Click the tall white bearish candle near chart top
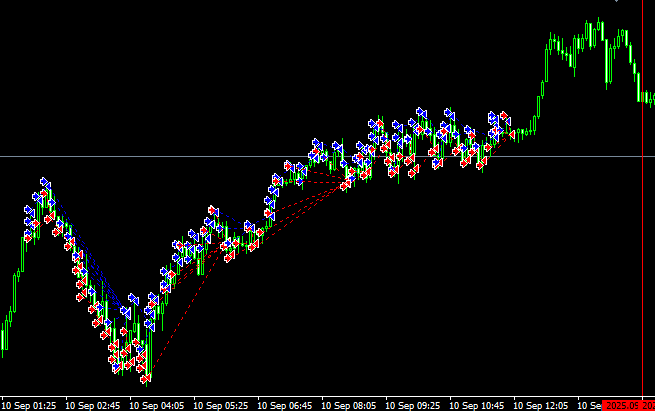 608,62
